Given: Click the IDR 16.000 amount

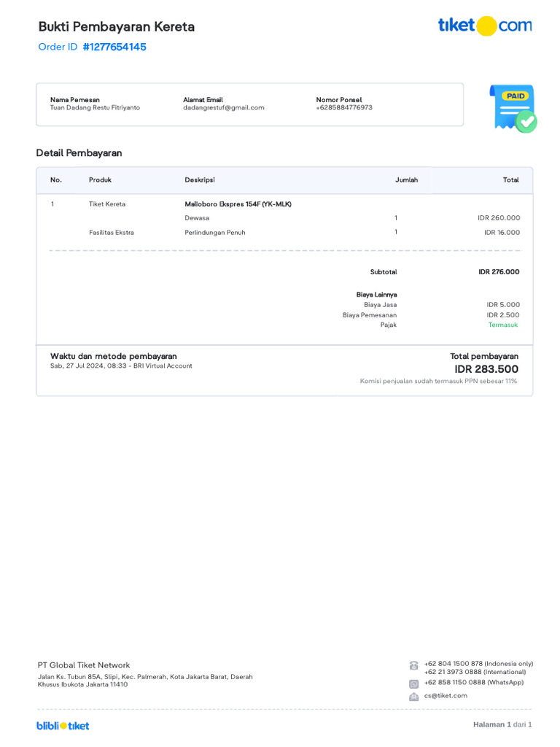Looking at the screenshot, I should tap(502, 233).
